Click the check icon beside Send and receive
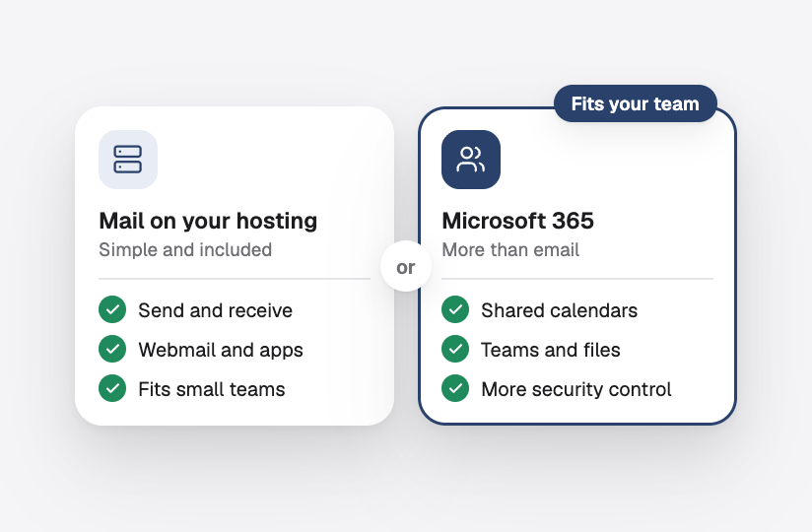The height and width of the screenshot is (532, 812). point(112,309)
